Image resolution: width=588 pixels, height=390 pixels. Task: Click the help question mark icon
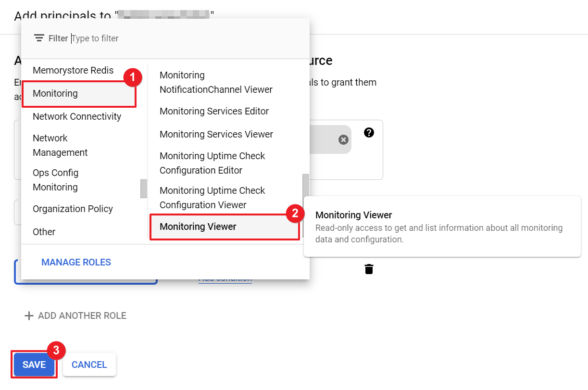[369, 133]
